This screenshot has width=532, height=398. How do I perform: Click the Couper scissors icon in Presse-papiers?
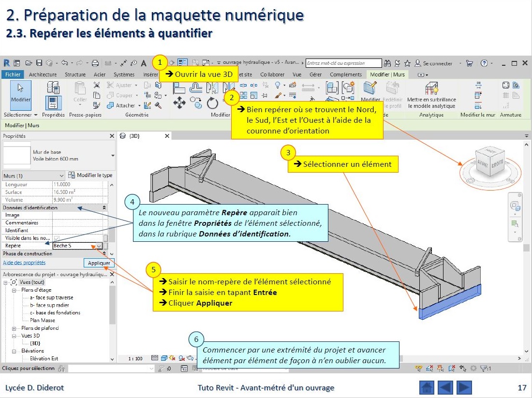point(97,85)
